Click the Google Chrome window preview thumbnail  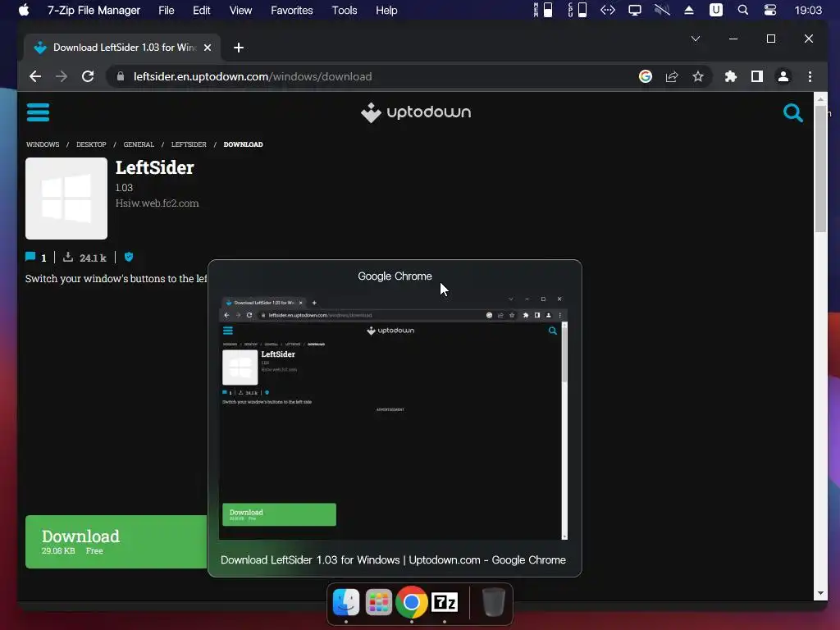[x=393, y=416]
